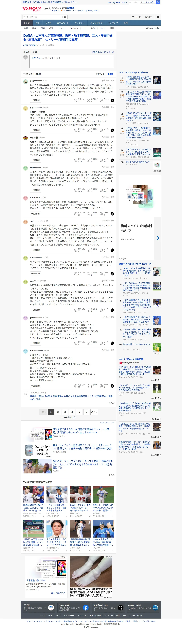Sort comments by 新着順
Viewport: 182px width, 644px height.
tap(110, 74)
